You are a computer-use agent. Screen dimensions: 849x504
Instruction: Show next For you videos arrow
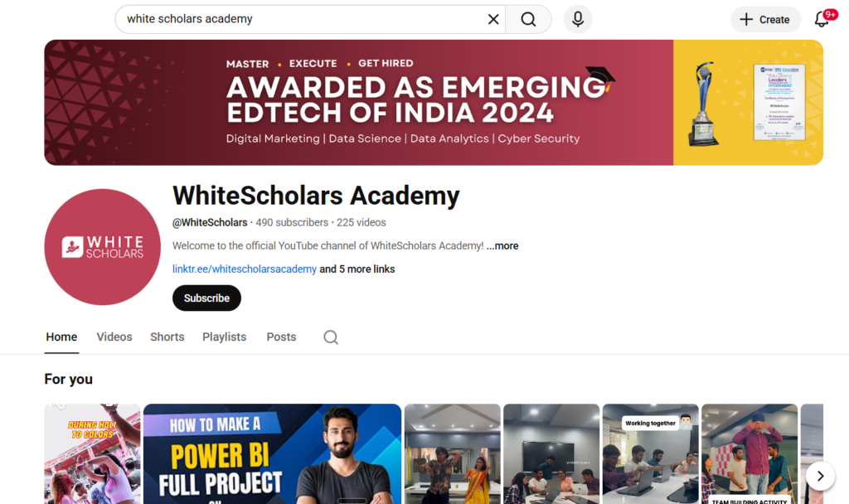820,476
